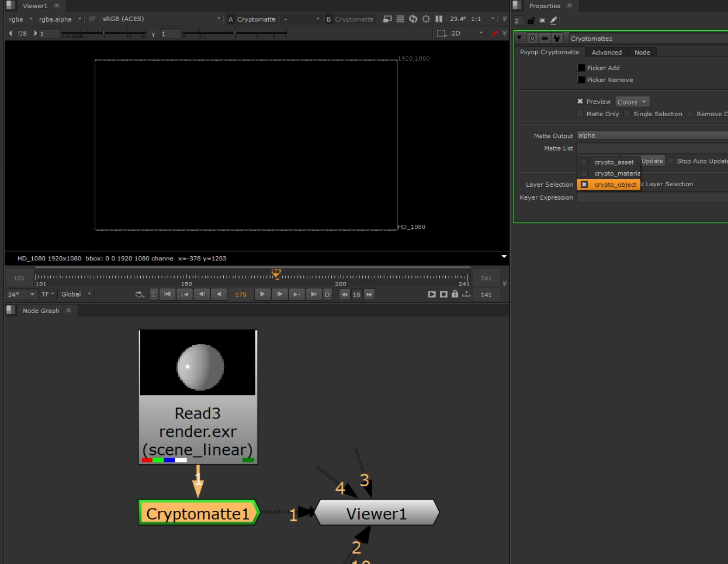Open the Colors preview mode dropdown

[x=632, y=102]
